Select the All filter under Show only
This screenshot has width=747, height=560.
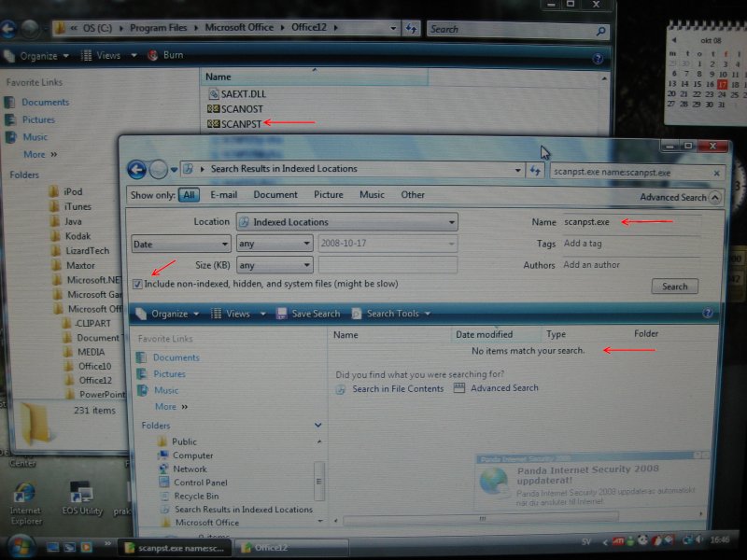pyautogui.click(x=190, y=195)
